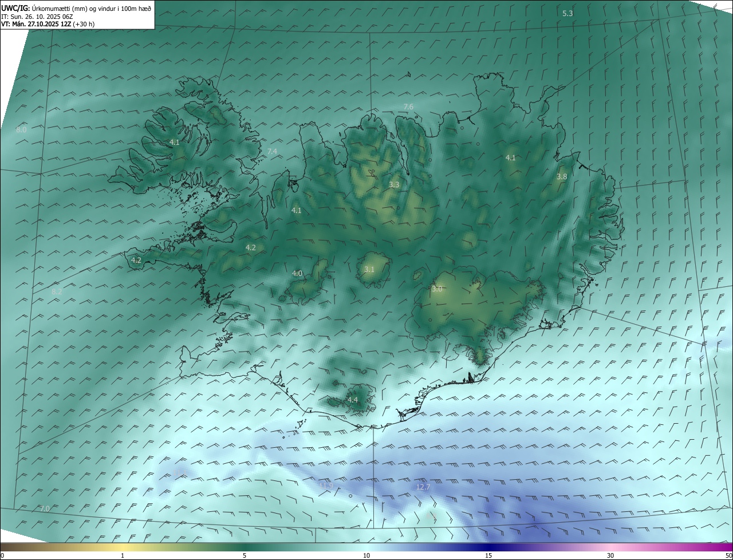Viewport: 733px width, 560px height.
Task: Click the pale yellow band of the color bar
Action: [x=123, y=547]
